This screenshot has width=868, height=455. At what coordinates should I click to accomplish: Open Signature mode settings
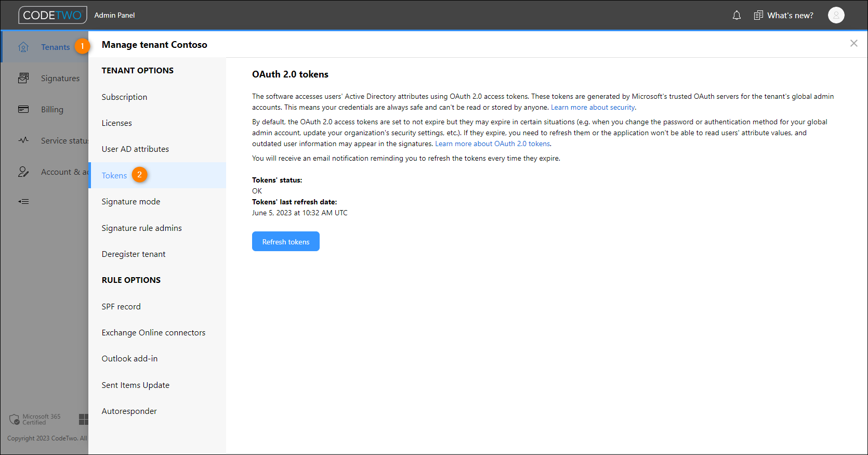pos(157,201)
